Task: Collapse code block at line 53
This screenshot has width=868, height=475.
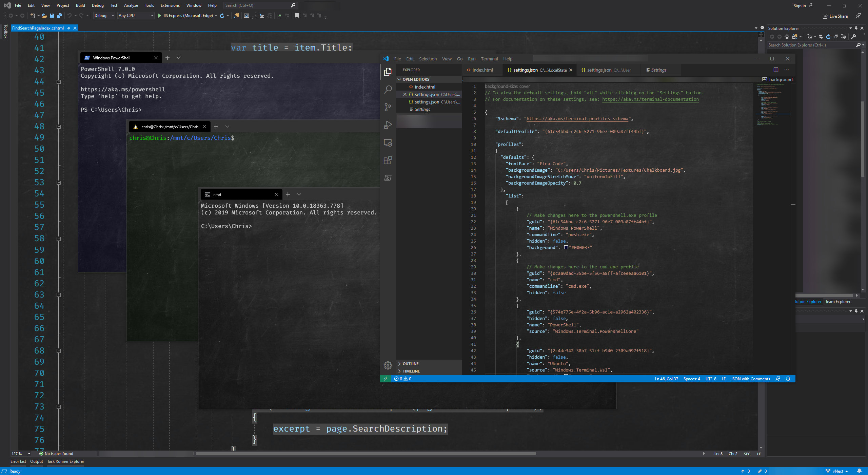Action: [x=59, y=183]
